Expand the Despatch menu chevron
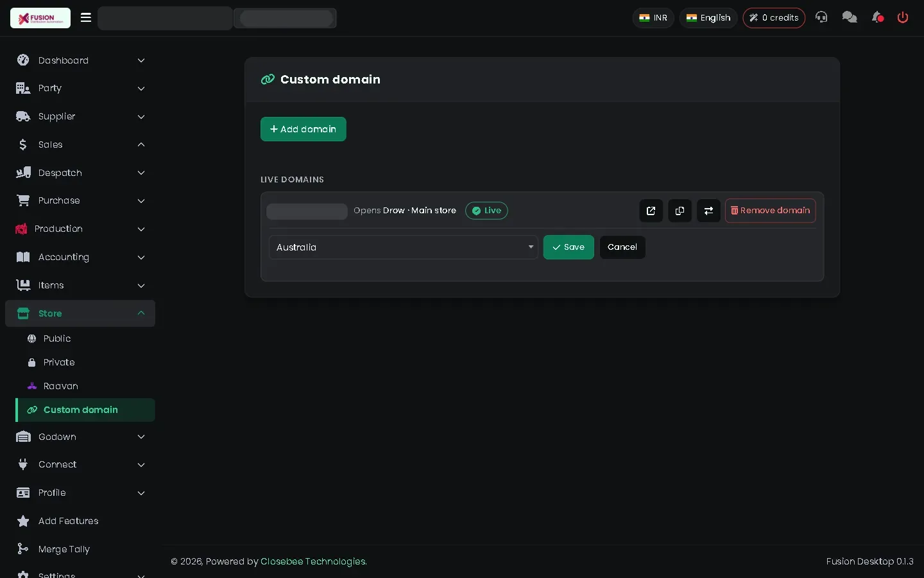The image size is (924, 578). pos(141,173)
